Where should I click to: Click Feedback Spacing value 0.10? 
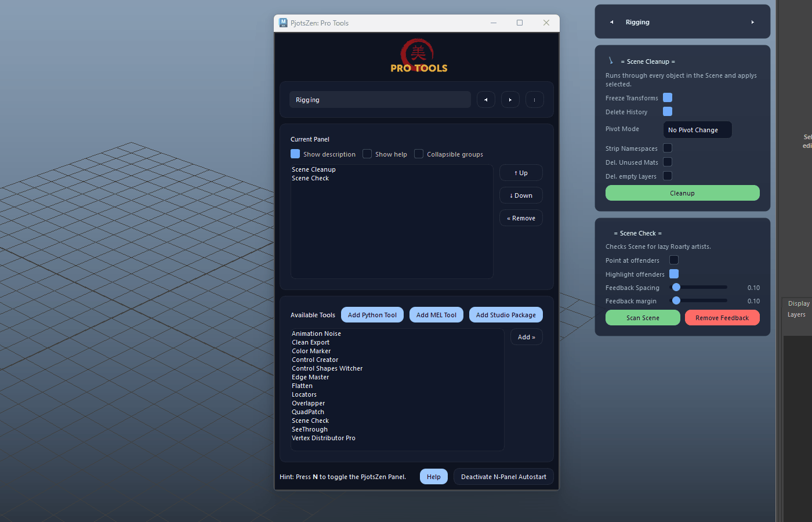point(753,288)
